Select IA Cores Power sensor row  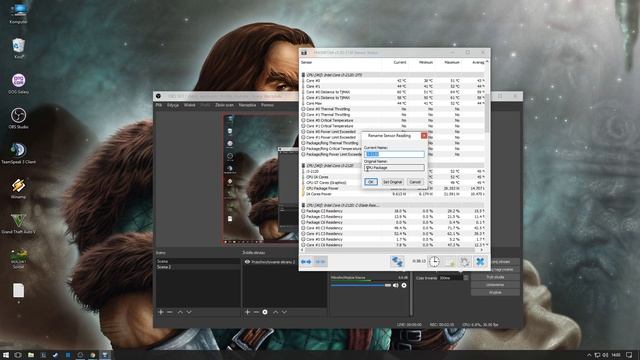pyautogui.click(x=392, y=194)
